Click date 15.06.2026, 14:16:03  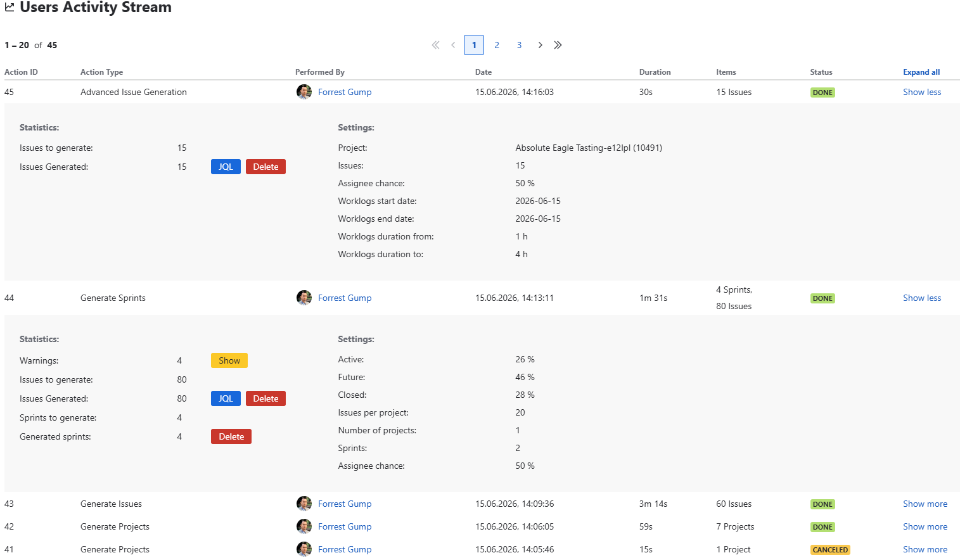[515, 92]
